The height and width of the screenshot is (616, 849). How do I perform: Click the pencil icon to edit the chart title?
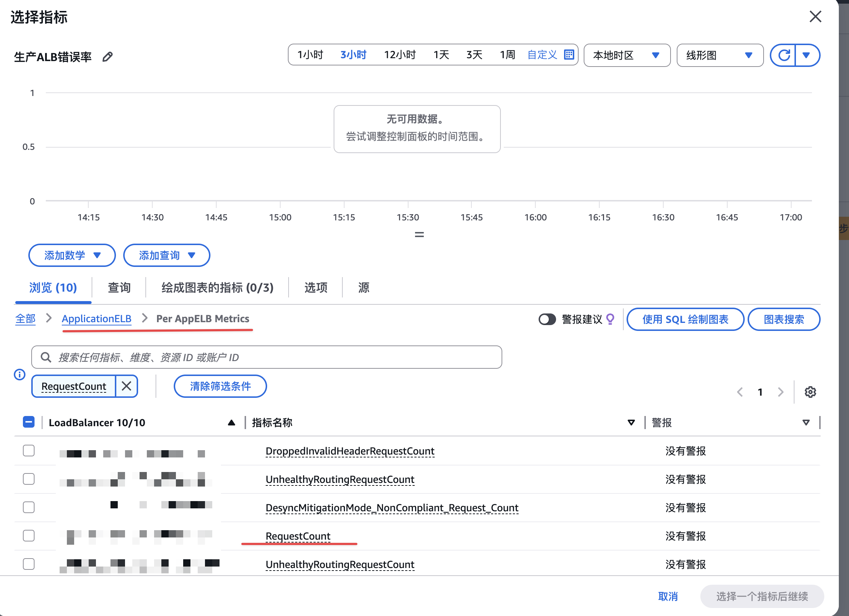click(x=108, y=56)
